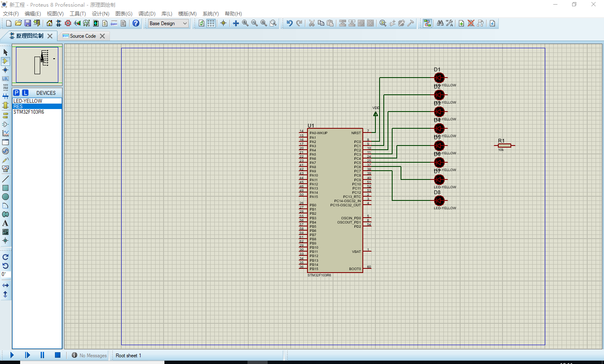This screenshot has height=364, width=604.
Task: Start the simulation with Play button
Action: (x=12, y=355)
